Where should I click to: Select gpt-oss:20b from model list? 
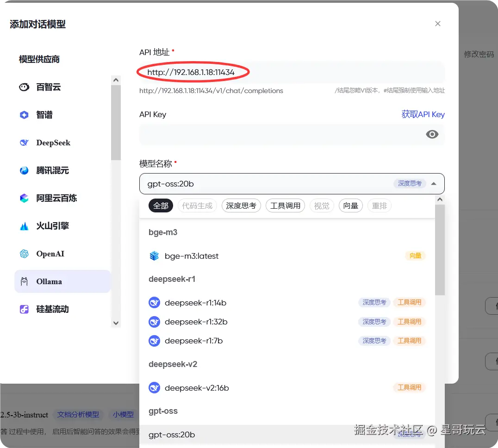287,435
